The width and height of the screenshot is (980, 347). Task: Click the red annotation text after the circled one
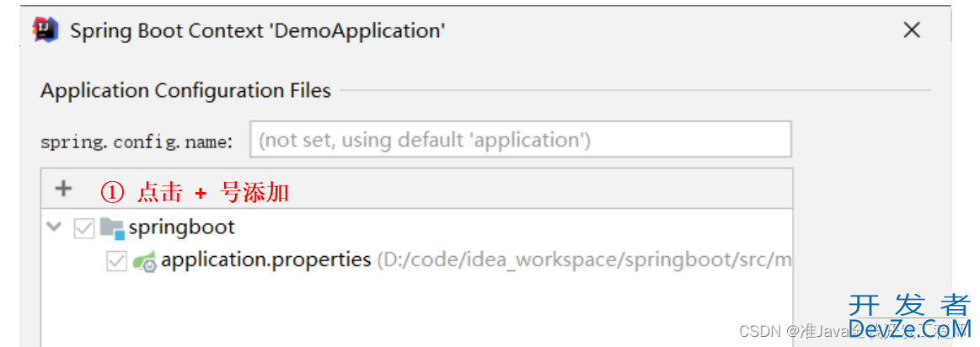click(212, 193)
